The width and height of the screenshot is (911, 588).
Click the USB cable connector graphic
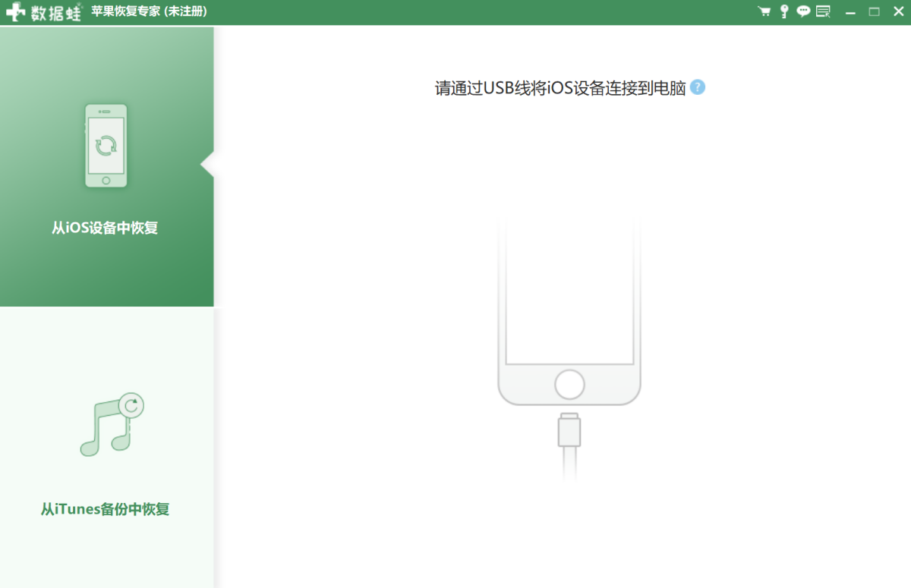569,431
